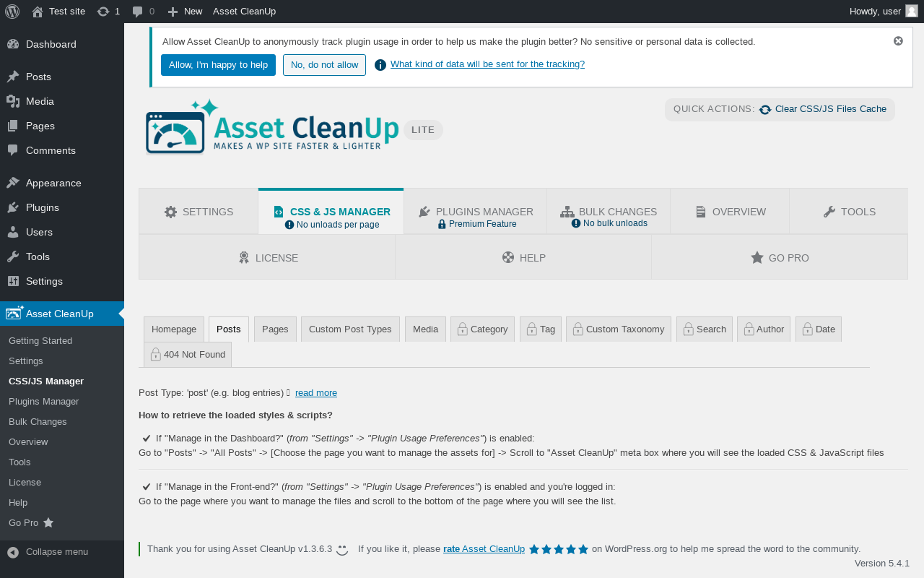Open comments bubble in admin bar
The height and width of the screenshot is (578, 924).
[x=137, y=12]
